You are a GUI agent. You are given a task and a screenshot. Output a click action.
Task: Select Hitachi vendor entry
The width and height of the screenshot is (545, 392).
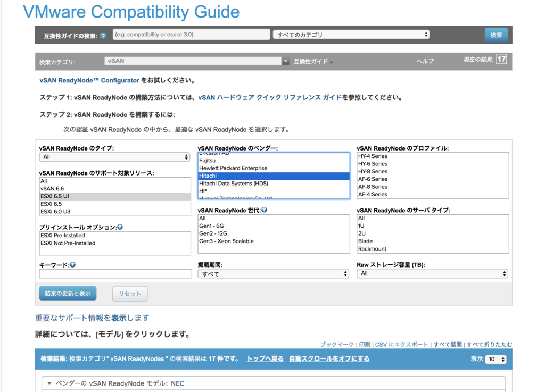tap(274, 176)
